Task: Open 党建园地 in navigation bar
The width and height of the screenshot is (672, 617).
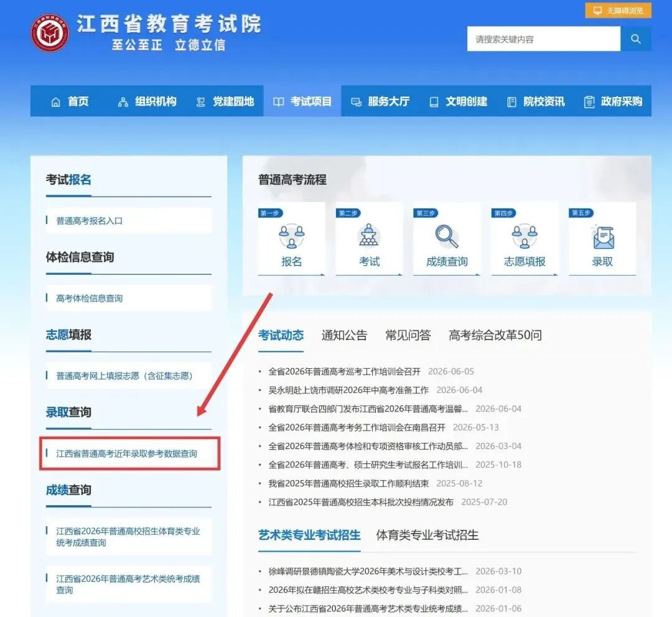Action: [225, 101]
